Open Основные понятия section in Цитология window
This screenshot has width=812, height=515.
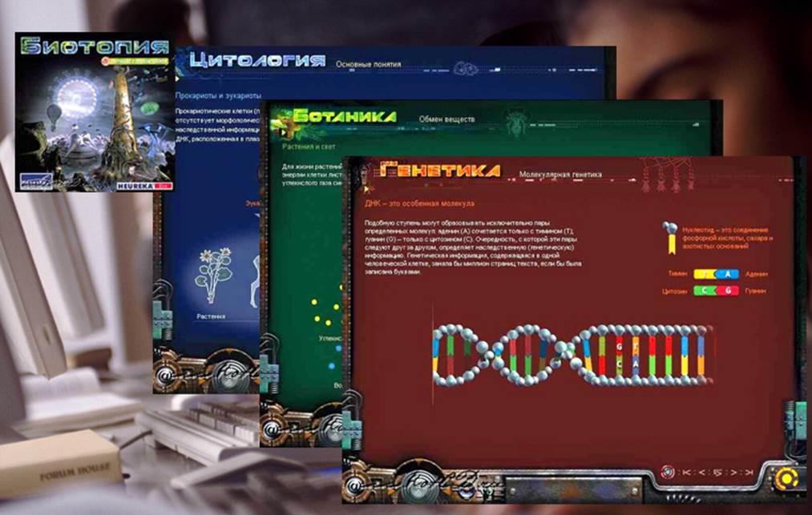coord(368,64)
